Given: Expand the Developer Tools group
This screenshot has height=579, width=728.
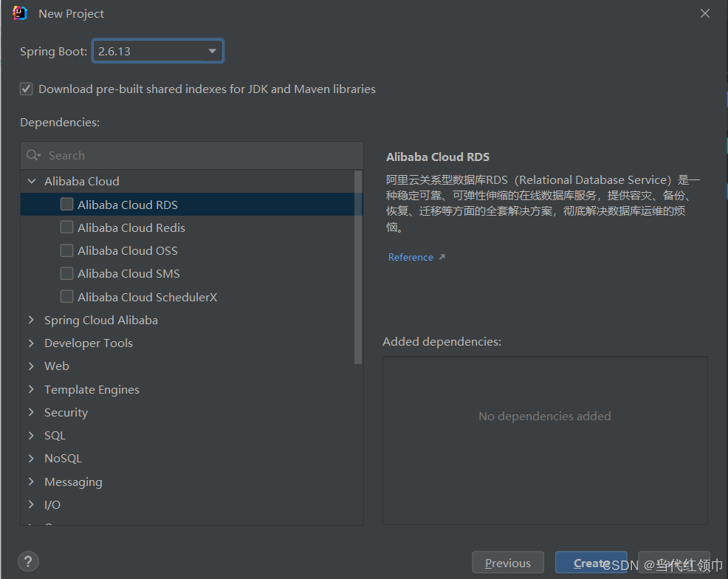Looking at the screenshot, I should pyautogui.click(x=32, y=343).
